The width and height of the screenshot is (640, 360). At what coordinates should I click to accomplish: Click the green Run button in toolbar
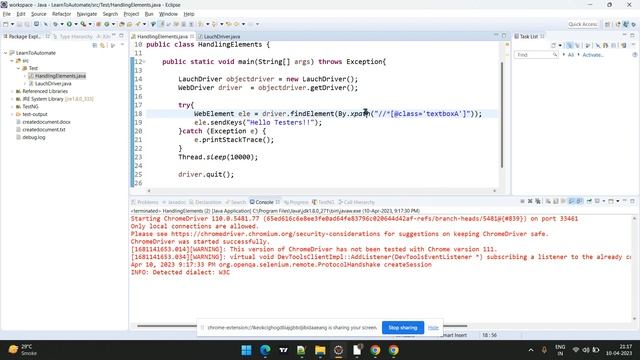point(69,24)
